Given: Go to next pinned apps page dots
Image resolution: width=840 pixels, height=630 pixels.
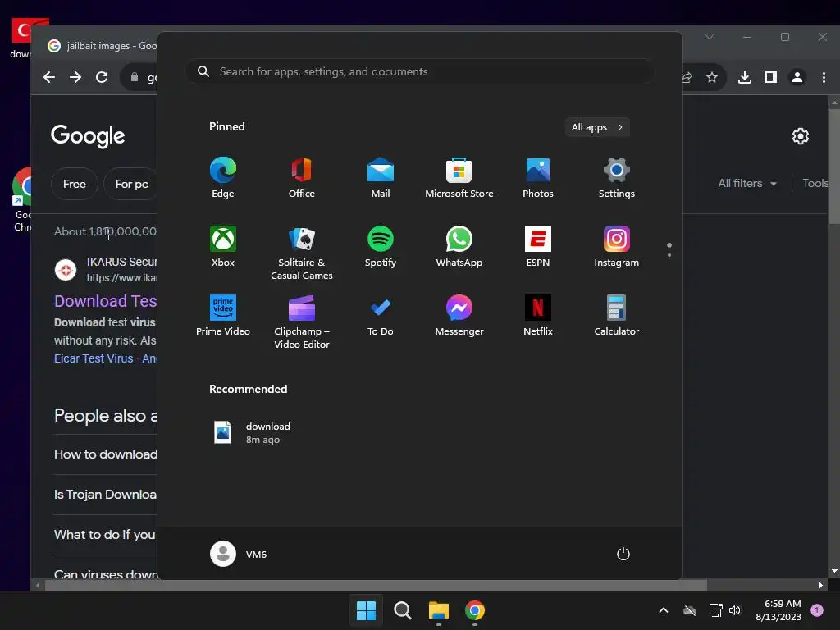Looking at the screenshot, I should click(x=669, y=249).
